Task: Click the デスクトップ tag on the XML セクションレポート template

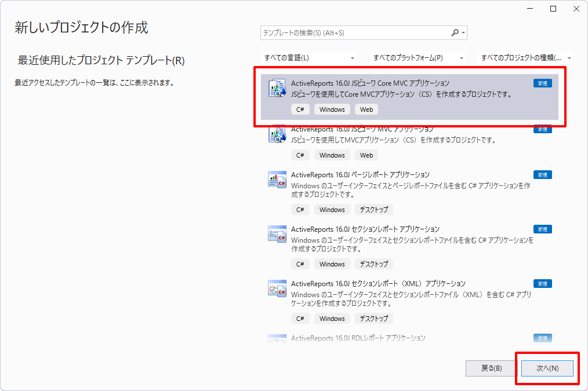Action: 374,319
